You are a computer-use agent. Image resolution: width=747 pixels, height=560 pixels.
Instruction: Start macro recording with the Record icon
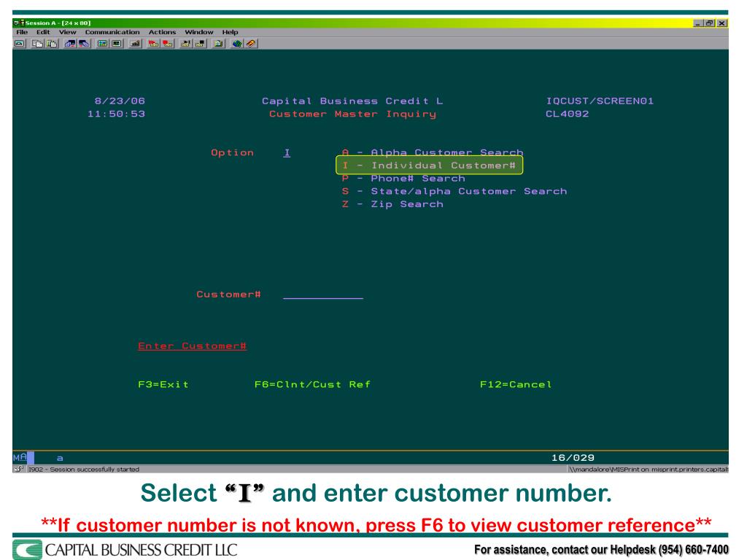153,43
